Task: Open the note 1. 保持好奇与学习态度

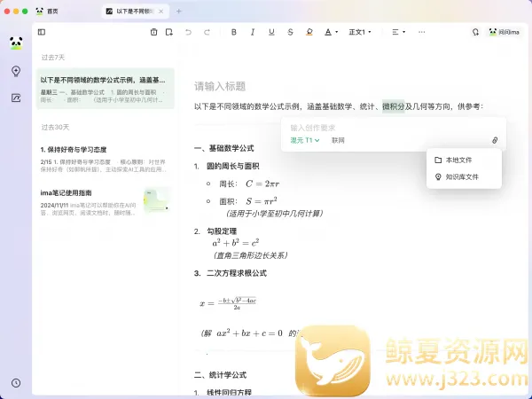Action: coord(106,159)
